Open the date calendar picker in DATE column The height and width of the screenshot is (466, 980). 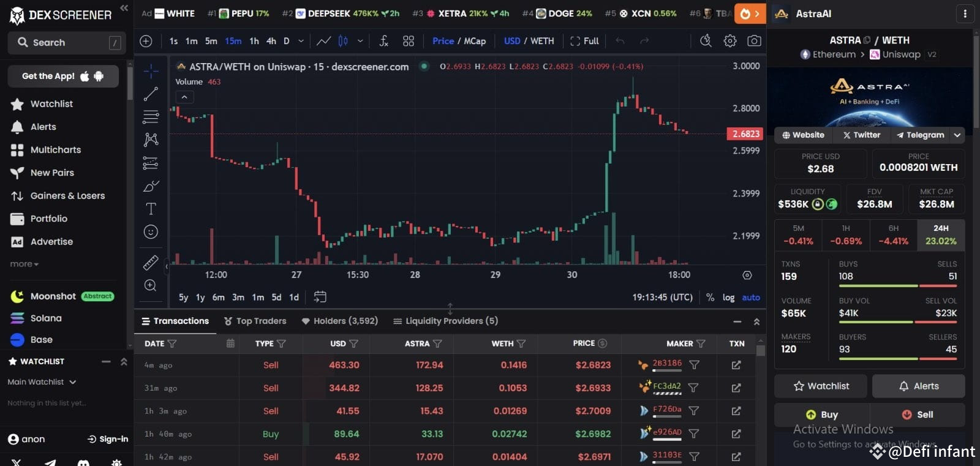(230, 344)
